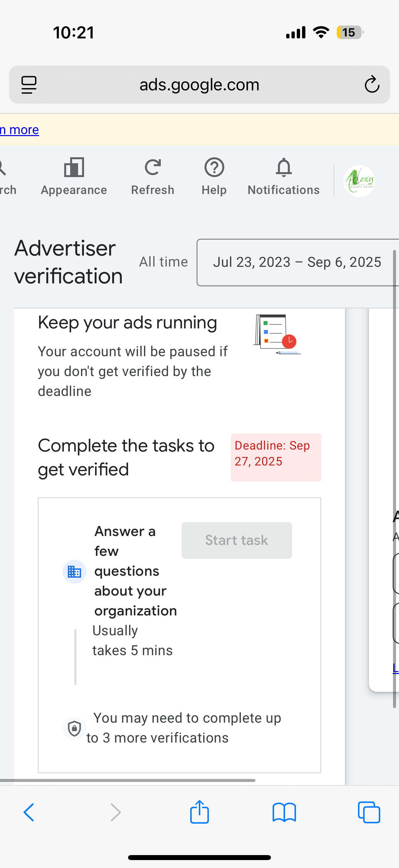
Task: Click 'Your account will be paused' description
Action: pyautogui.click(x=133, y=371)
